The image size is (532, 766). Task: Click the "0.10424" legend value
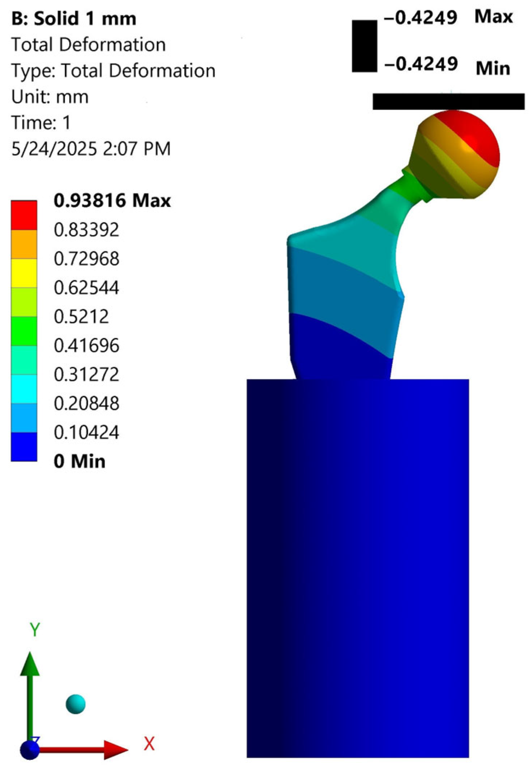coord(86,432)
